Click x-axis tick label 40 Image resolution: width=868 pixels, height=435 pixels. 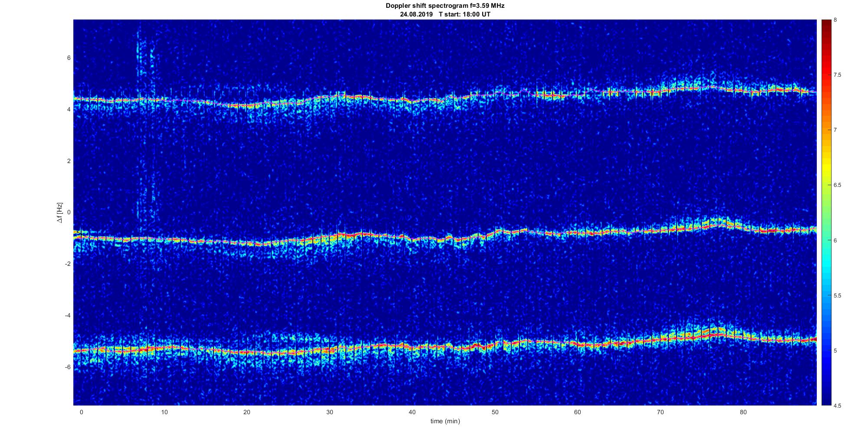tap(412, 412)
